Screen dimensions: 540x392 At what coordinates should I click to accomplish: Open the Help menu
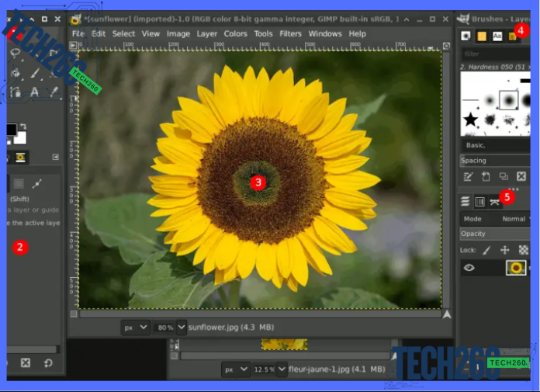coord(357,33)
